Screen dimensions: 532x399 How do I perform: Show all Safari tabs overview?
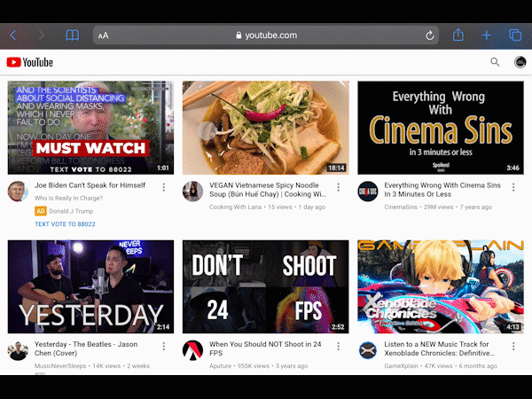coord(515,35)
